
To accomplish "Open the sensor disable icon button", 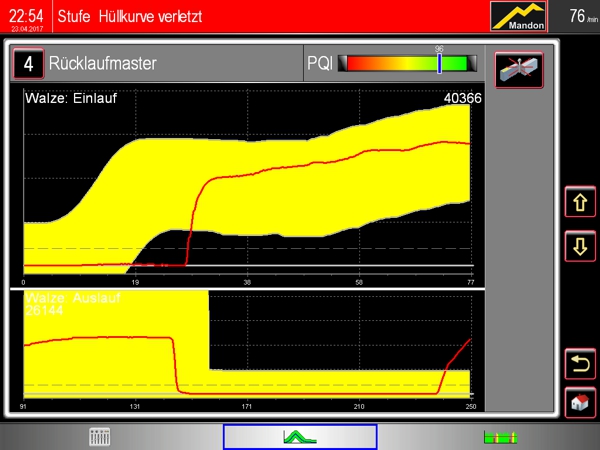I will [518, 66].
